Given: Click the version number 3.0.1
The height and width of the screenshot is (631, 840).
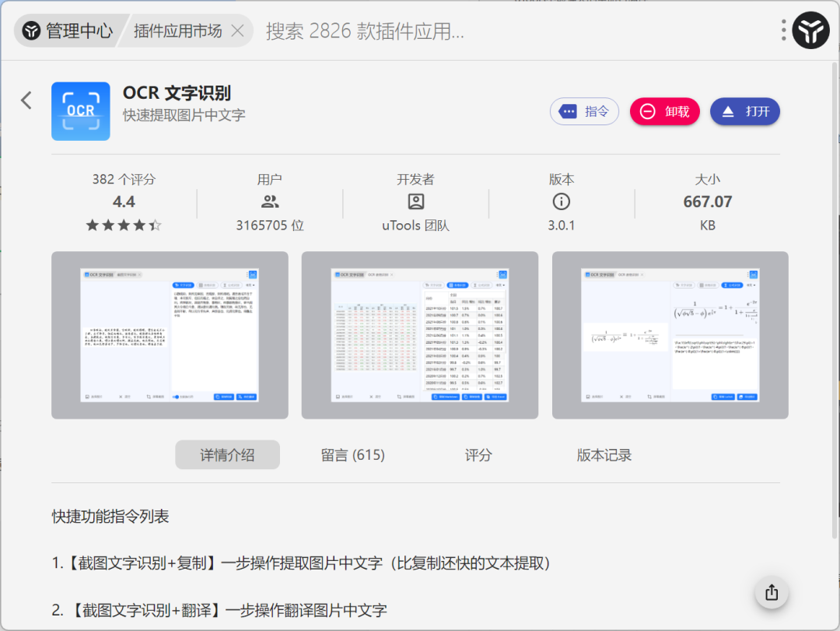Looking at the screenshot, I should point(561,225).
